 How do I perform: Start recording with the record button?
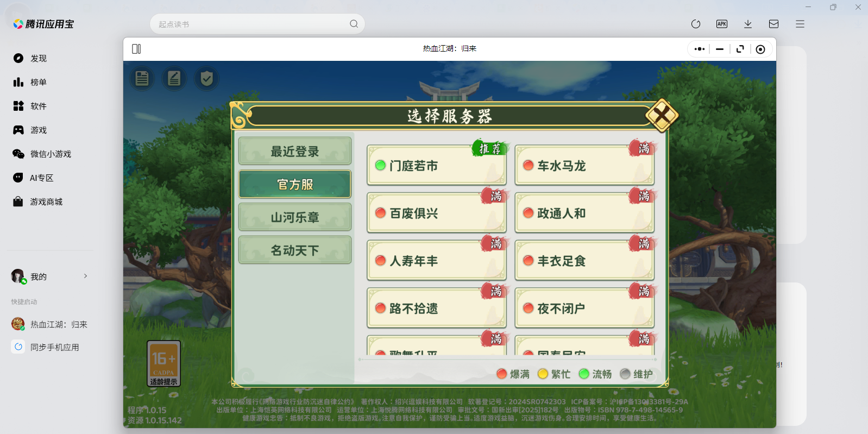[760, 49]
